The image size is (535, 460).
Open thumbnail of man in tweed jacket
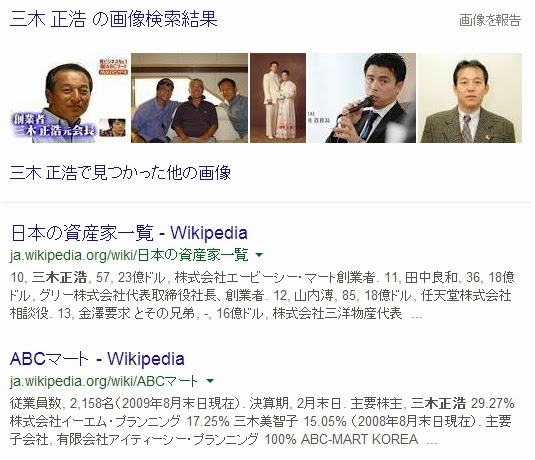(470, 98)
